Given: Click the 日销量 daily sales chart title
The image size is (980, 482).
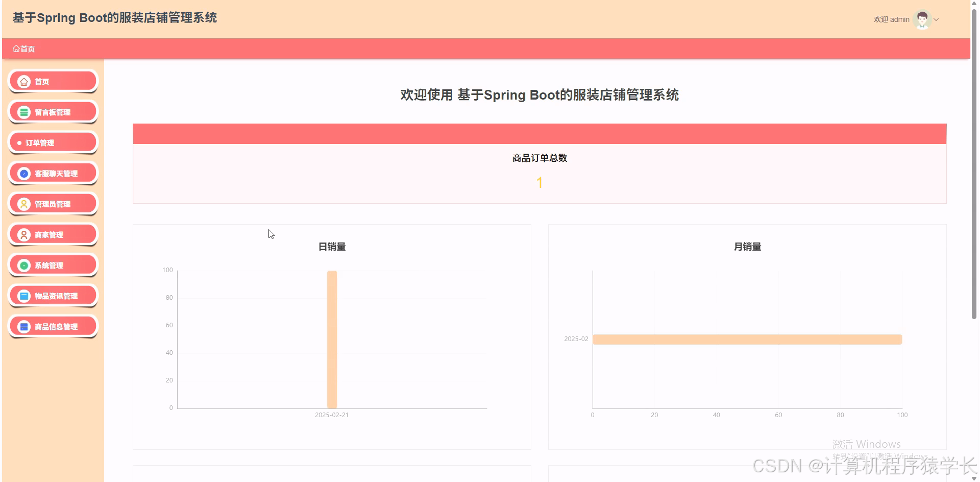Looking at the screenshot, I should pos(331,247).
